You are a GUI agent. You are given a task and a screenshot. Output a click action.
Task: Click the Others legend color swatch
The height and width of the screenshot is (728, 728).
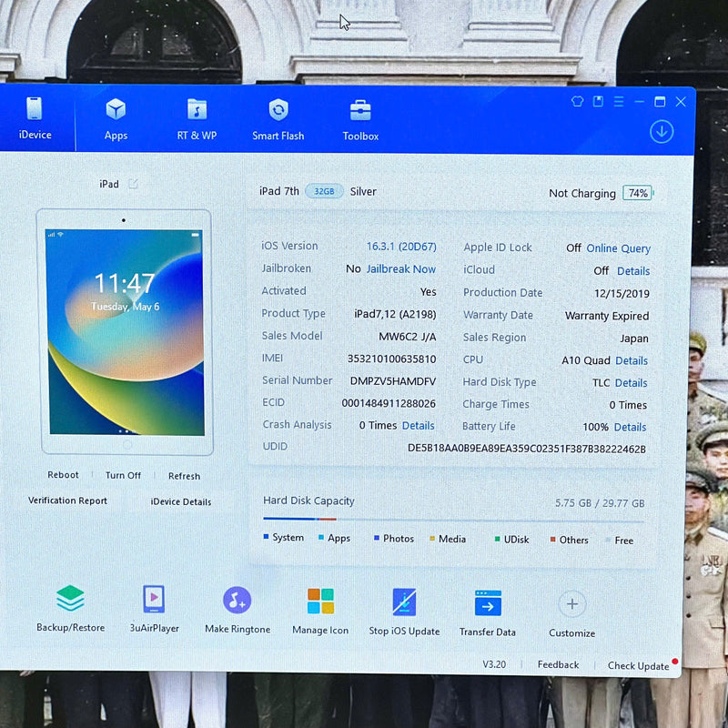coord(553,540)
